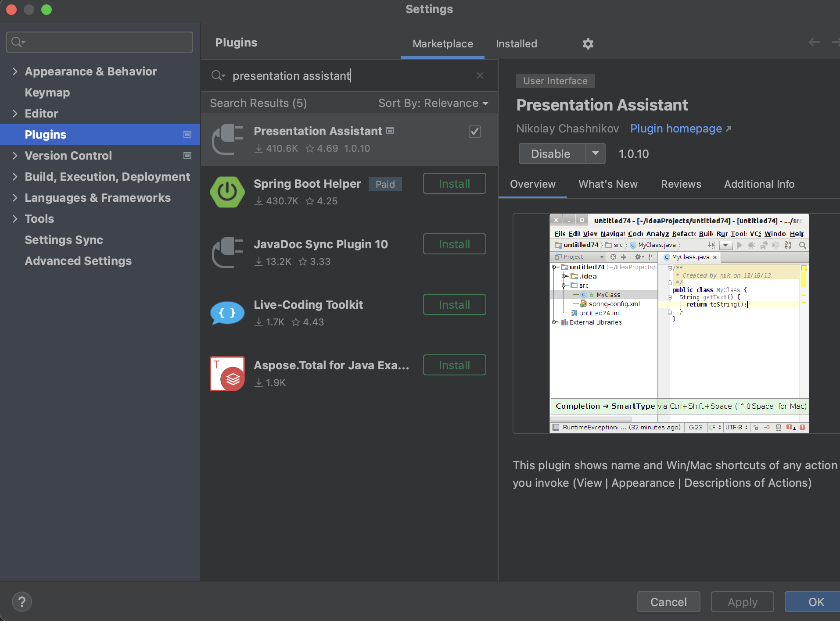Focus the plugin marketplace search field
The width and height of the screenshot is (840, 621).
coord(349,75)
